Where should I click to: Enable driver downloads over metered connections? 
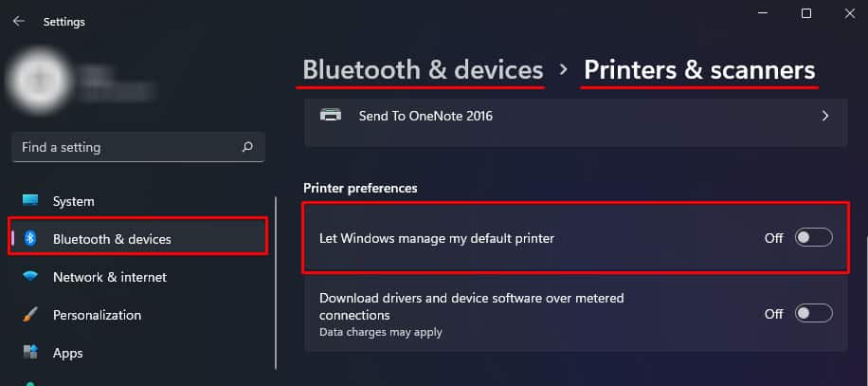(x=813, y=314)
